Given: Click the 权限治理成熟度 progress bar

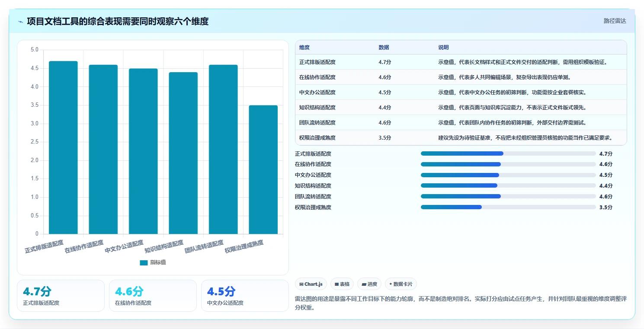Looking at the screenshot, I should point(508,207).
